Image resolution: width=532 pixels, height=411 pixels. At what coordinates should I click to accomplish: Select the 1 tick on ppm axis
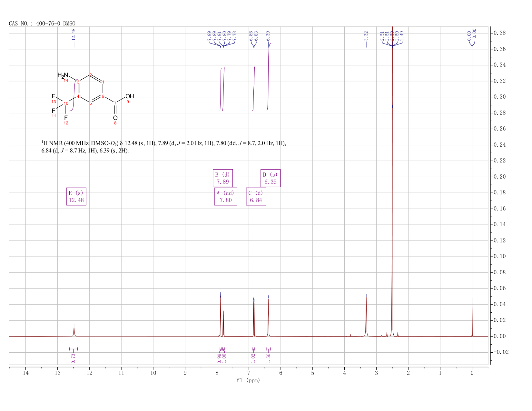click(440, 373)
